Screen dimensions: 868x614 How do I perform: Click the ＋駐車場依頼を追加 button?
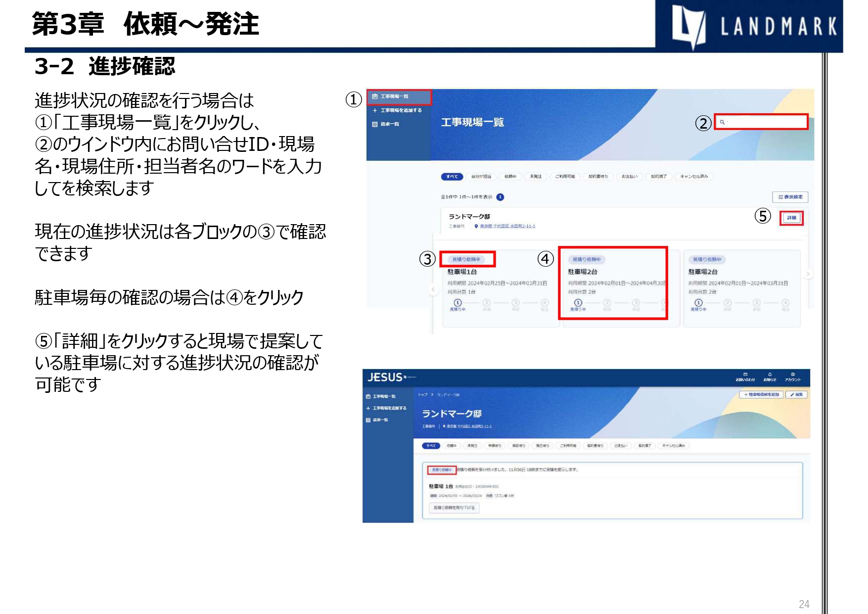[762, 395]
